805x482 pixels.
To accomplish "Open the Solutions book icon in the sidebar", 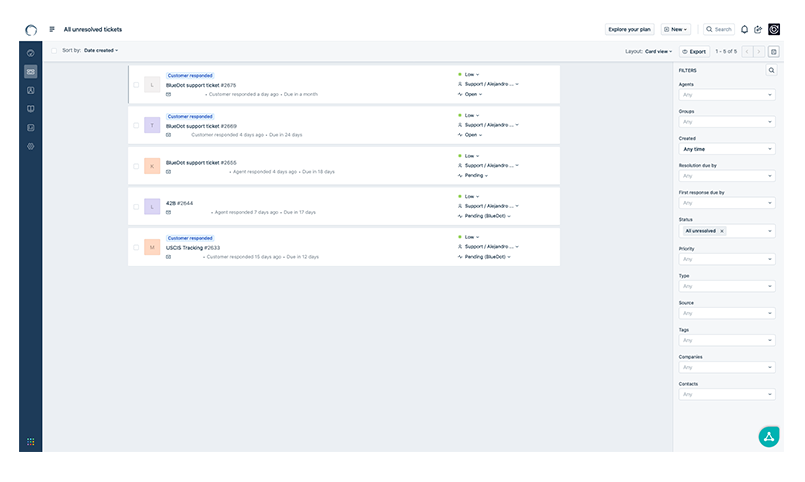I will (31, 109).
